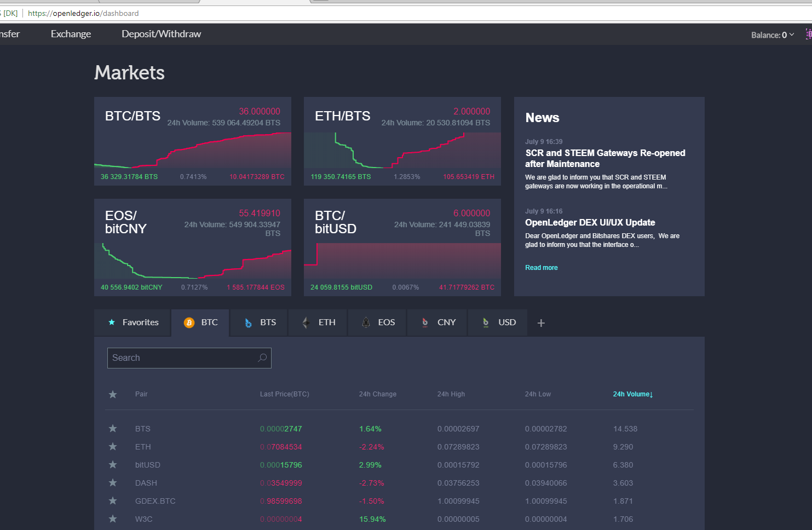The image size is (812, 530).
Task: Switch to the USD markets tab label
Action: pos(507,322)
